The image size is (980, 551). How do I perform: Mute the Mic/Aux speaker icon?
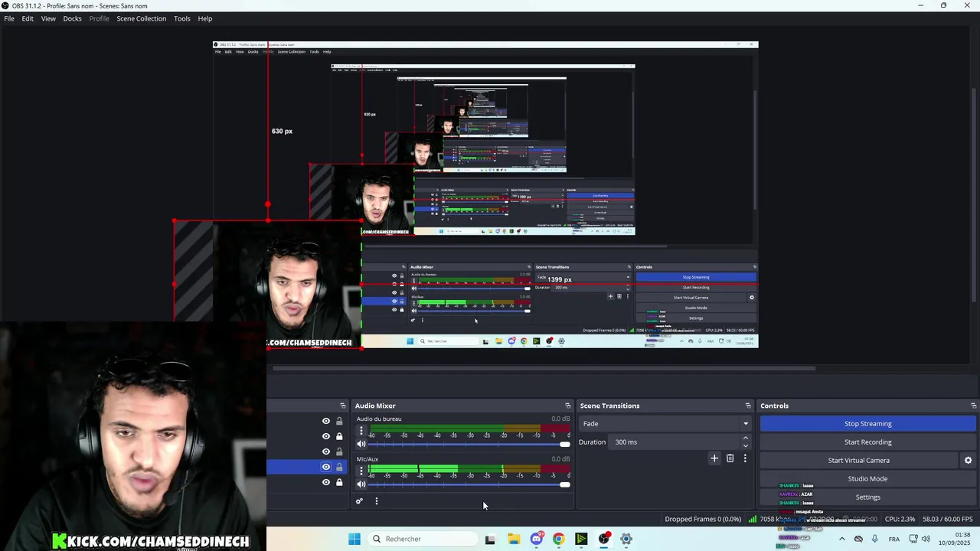coord(361,484)
